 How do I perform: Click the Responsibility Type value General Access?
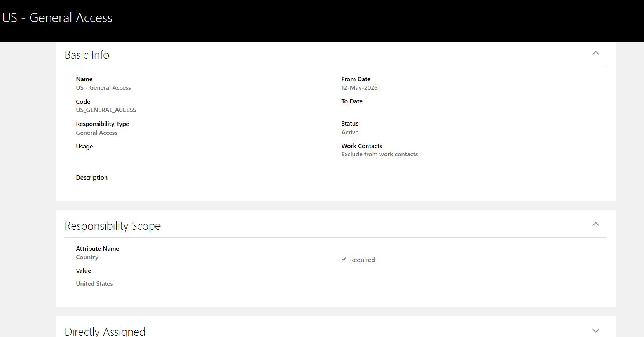[x=97, y=133]
